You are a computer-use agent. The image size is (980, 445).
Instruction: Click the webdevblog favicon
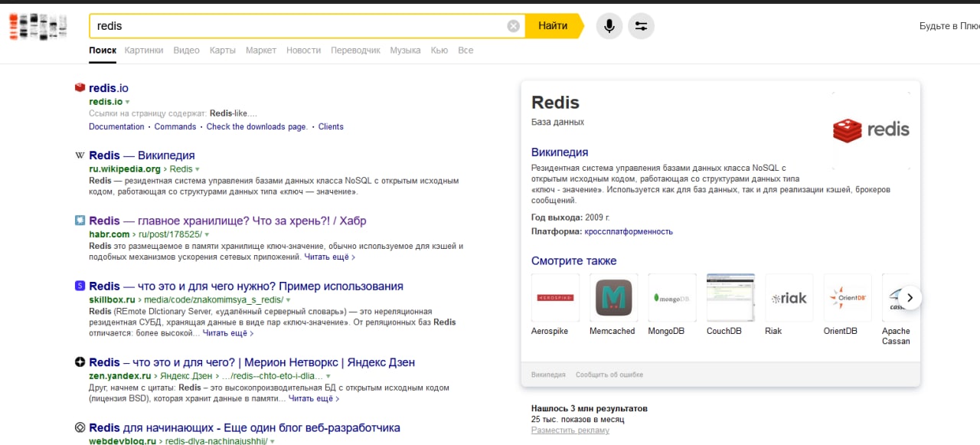80,427
